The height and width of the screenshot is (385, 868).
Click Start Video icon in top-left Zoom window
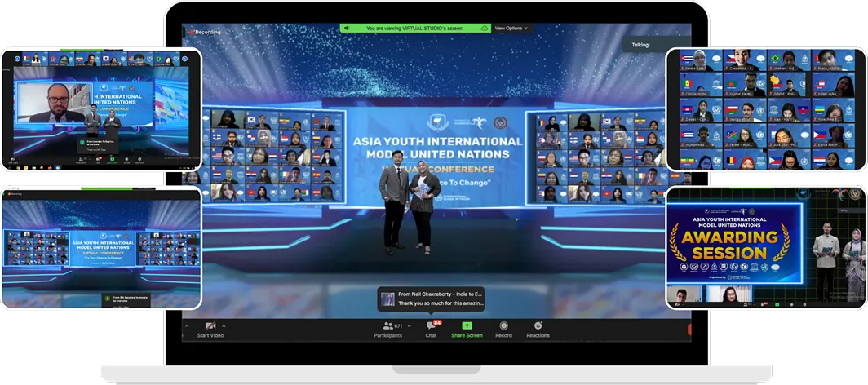[13, 159]
